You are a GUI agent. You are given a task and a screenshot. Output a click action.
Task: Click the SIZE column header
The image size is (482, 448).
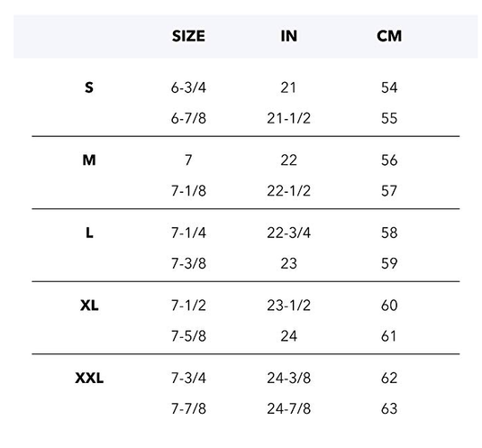click(x=188, y=36)
